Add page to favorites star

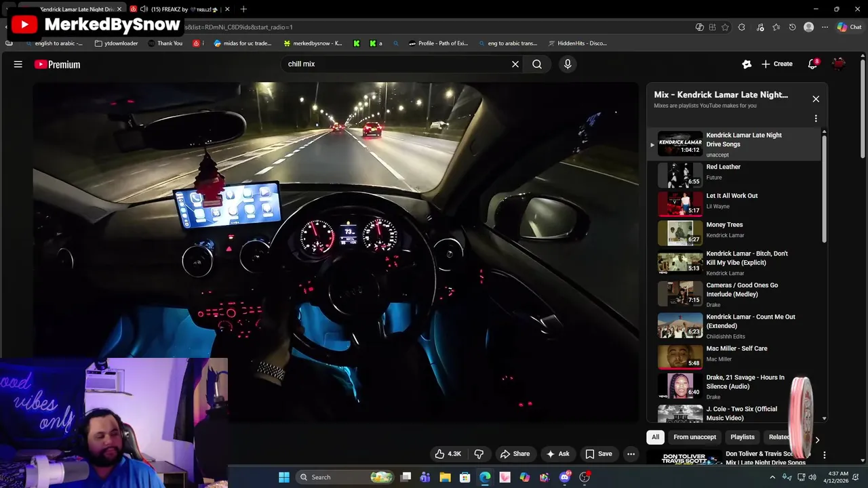coord(725,27)
